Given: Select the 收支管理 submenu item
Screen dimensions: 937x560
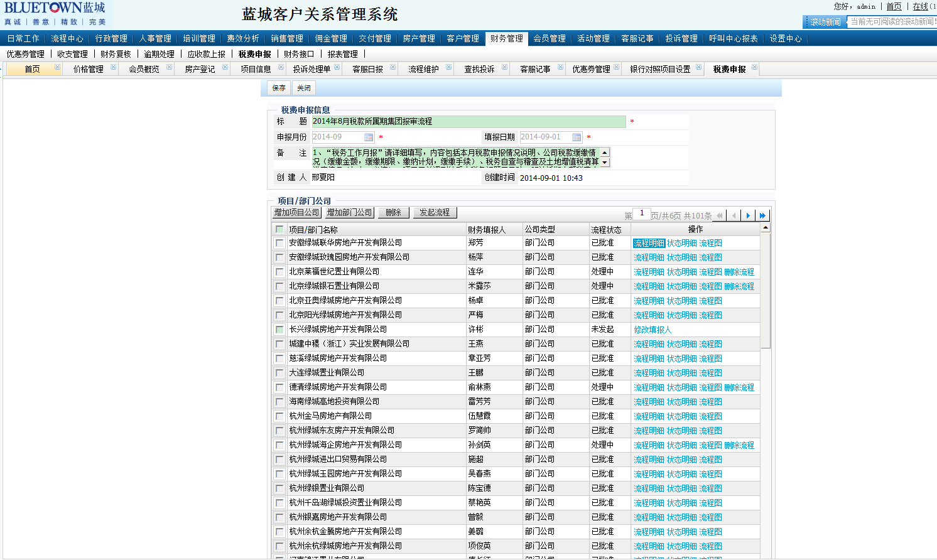Looking at the screenshot, I should coord(72,54).
